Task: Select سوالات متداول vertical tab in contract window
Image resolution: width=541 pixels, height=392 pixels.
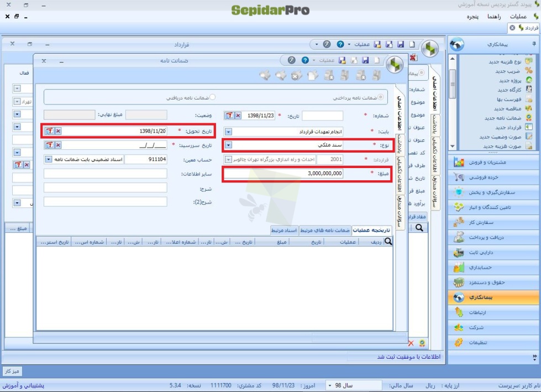Action: click(x=435, y=191)
